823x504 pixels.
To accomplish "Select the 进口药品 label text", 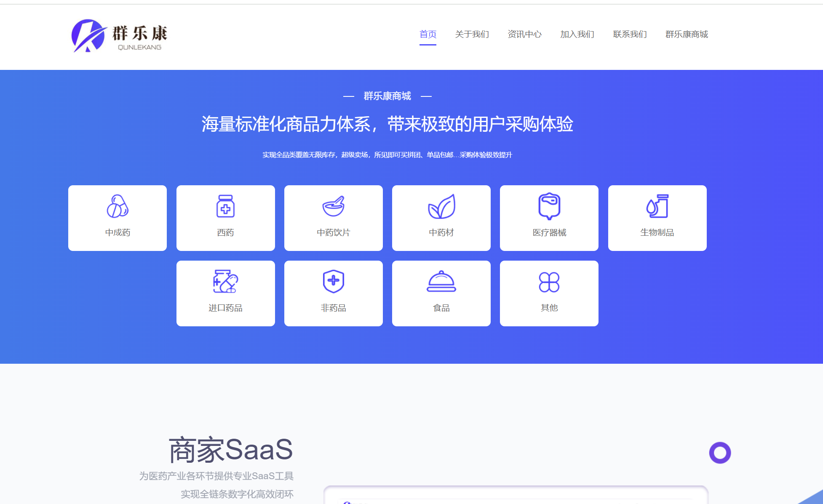I will (225, 308).
